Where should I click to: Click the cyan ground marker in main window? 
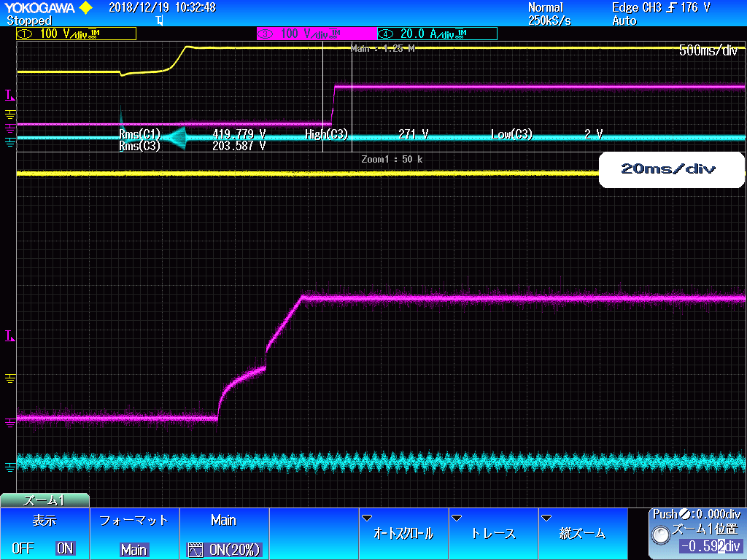(x=10, y=141)
